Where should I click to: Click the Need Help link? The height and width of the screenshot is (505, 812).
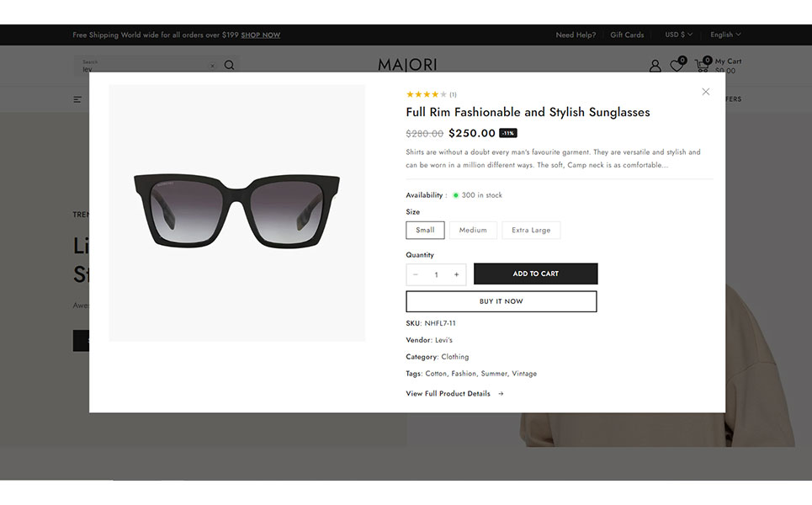pyautogui.click(x=576, y=35)
